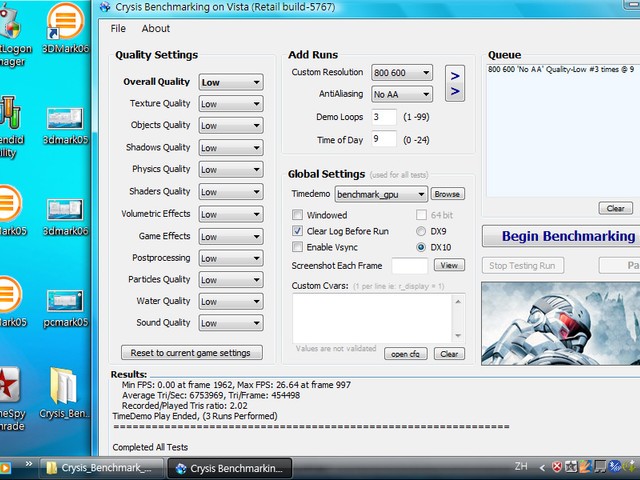
Task: Switch input language via ZH indicator
Action: coord(521,466)
